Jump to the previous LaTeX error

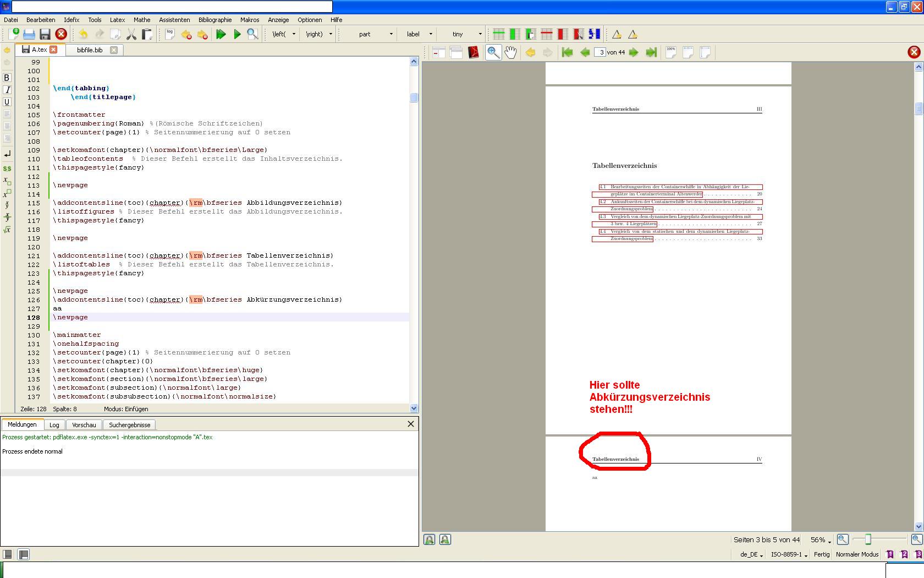(186, 34)
